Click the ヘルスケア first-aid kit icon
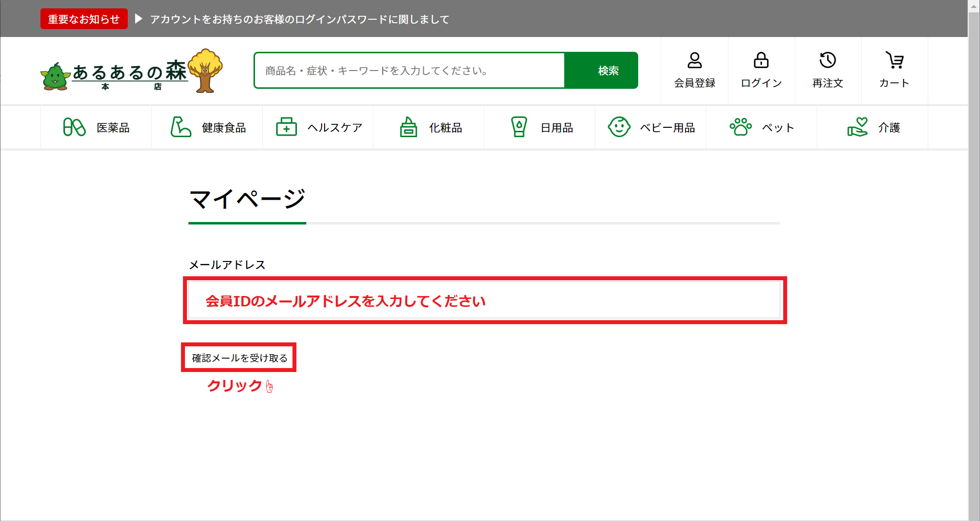This screenshot has height=521, width=980. (286, 127)
